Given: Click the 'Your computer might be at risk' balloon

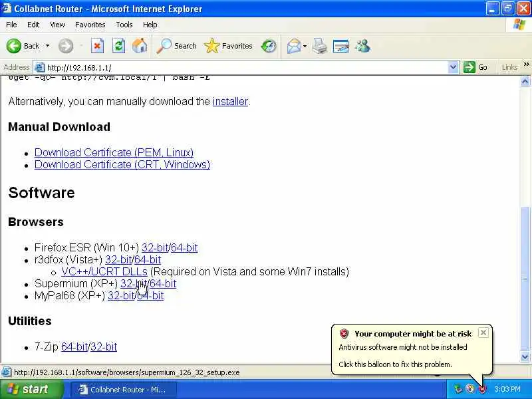Looking at the screenshot, I should tap(412, 350).
